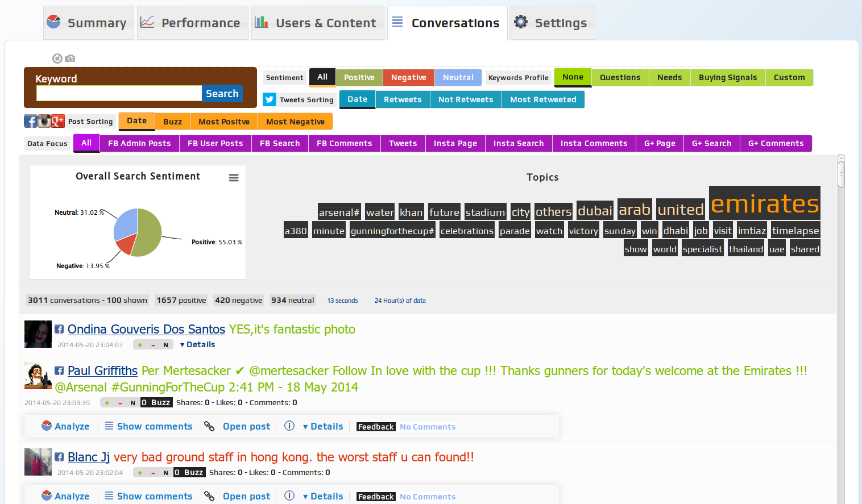Mark Ondina's post positive with the plus icon
Viewport: 862px width, 504px height.
140,345
